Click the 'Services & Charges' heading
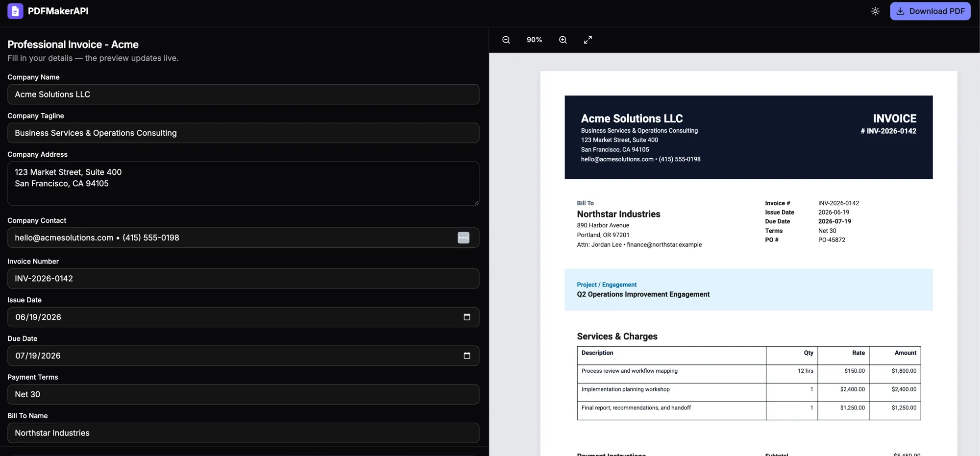 617,336
